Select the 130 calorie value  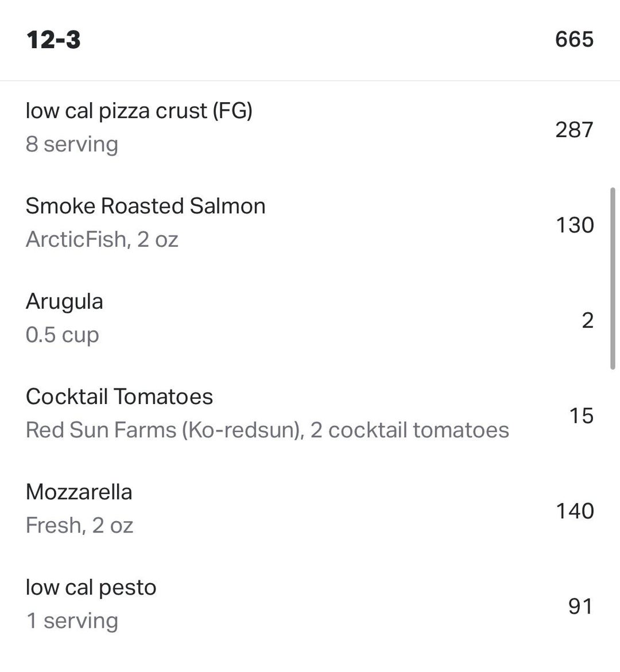pyautogui.click(x=574, y=225)
